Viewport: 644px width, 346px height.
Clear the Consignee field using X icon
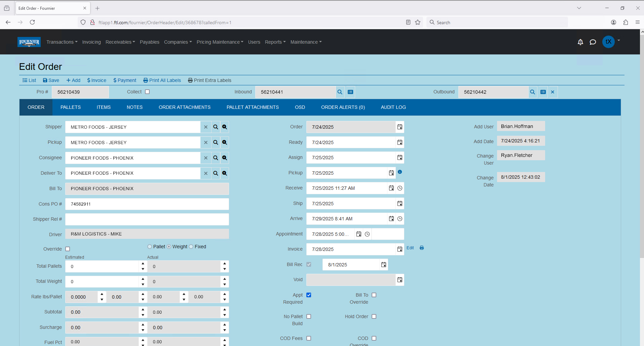(205, 158)
